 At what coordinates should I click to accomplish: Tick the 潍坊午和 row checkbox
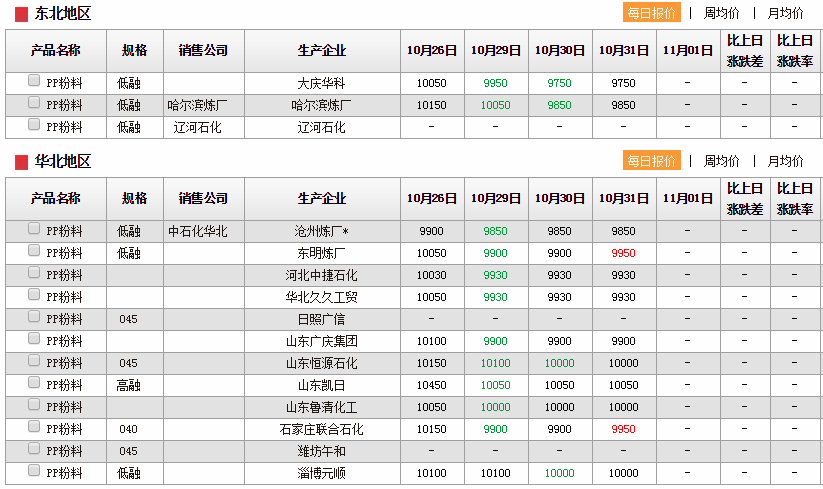(34, 449)
